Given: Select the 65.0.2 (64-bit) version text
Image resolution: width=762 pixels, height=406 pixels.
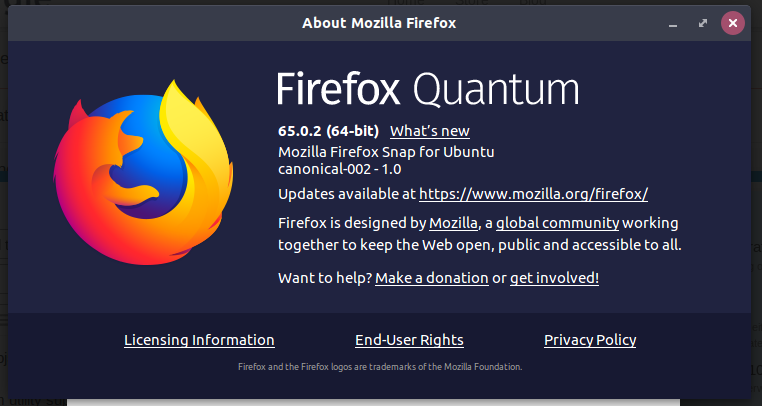Looking at the screenshot, I should (x=328, y=131).
